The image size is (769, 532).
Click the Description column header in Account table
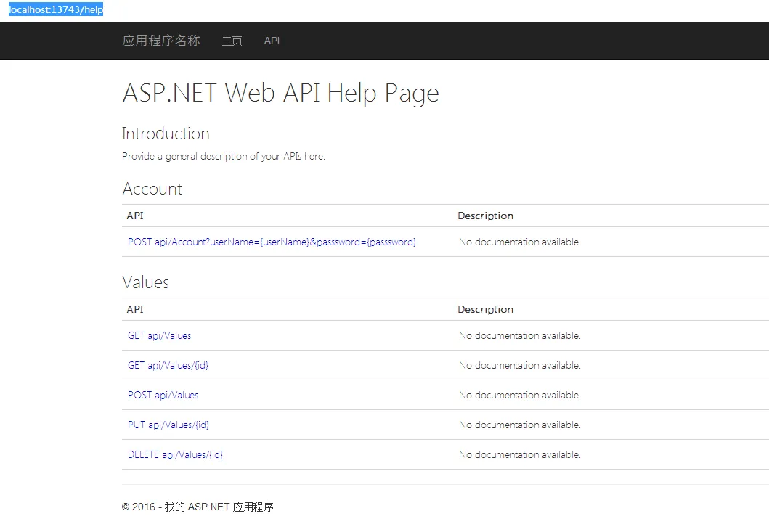(485, 216)
